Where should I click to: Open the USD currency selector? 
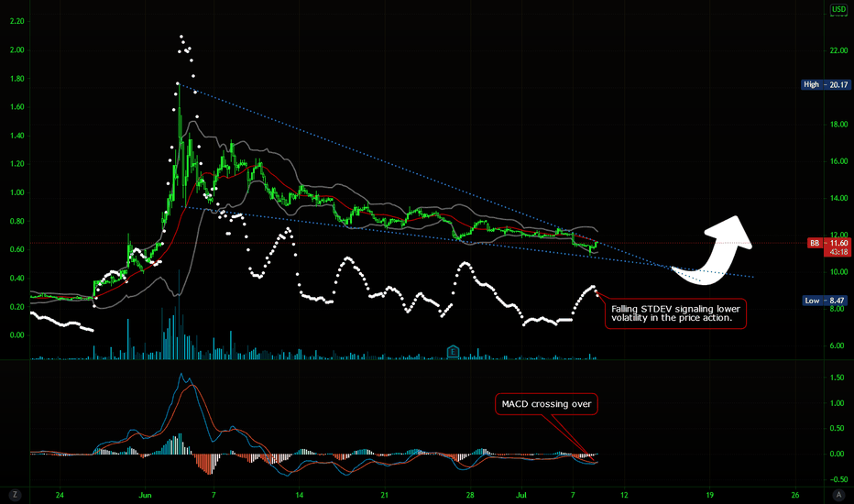click(x=838, y=9)
